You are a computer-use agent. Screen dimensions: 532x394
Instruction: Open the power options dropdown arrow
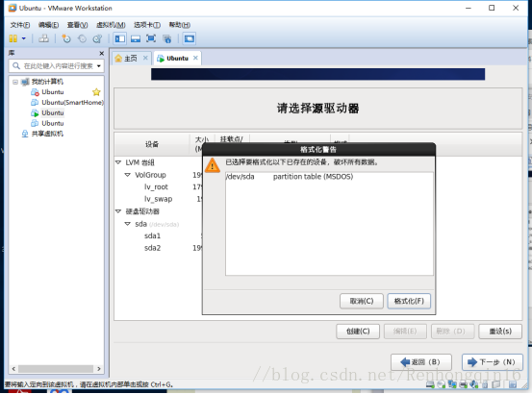[x=24, y=38]
